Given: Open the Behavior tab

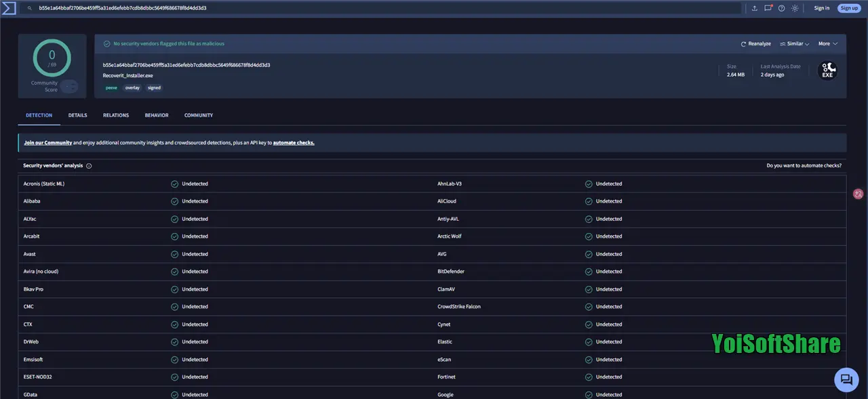Looking at the screenshot, I should click(x=157, y=115).
